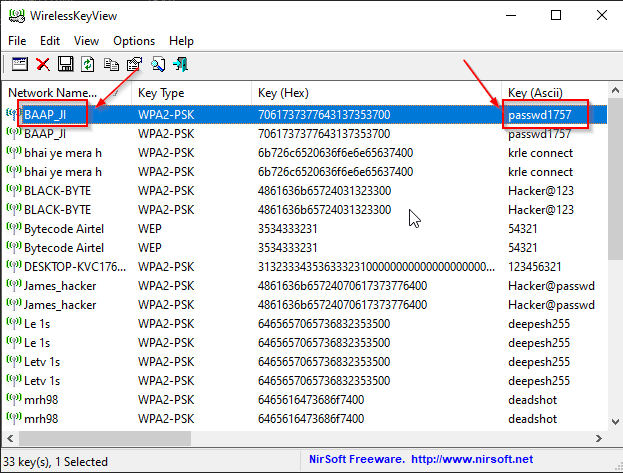Open the Edit menu

[x=50, y=41]
